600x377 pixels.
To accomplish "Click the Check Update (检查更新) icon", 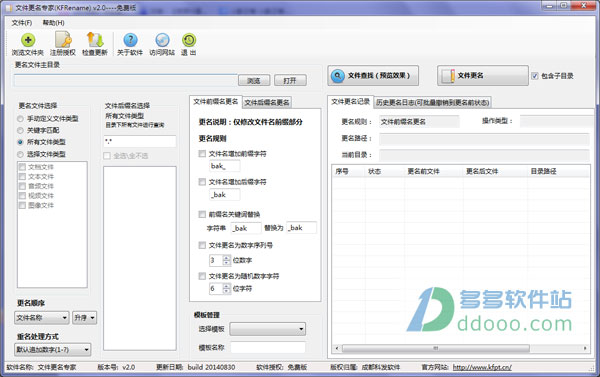I will tap(95, 44).
